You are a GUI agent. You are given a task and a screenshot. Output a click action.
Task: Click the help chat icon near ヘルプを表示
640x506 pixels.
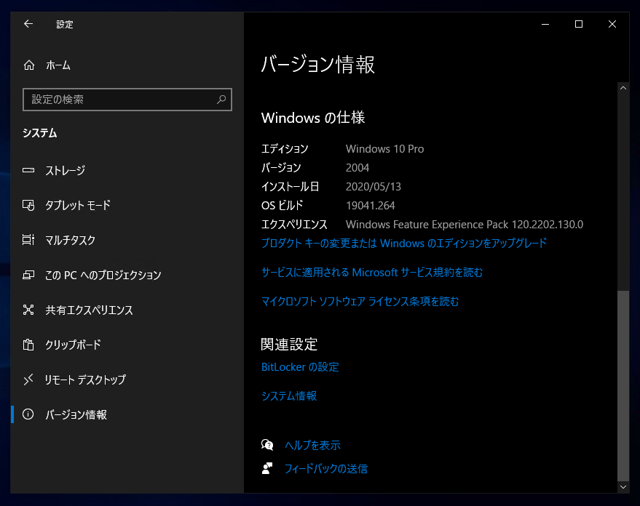coord(267,445)
